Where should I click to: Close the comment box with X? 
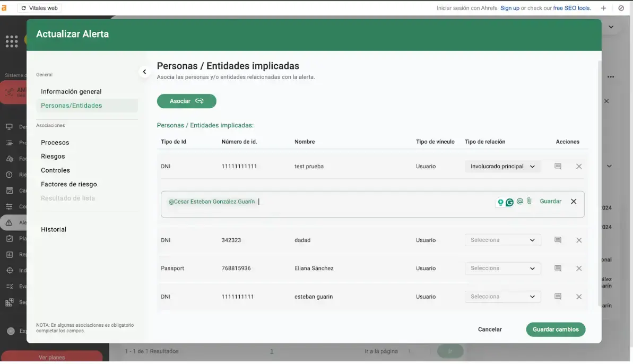tap(574, 202)
